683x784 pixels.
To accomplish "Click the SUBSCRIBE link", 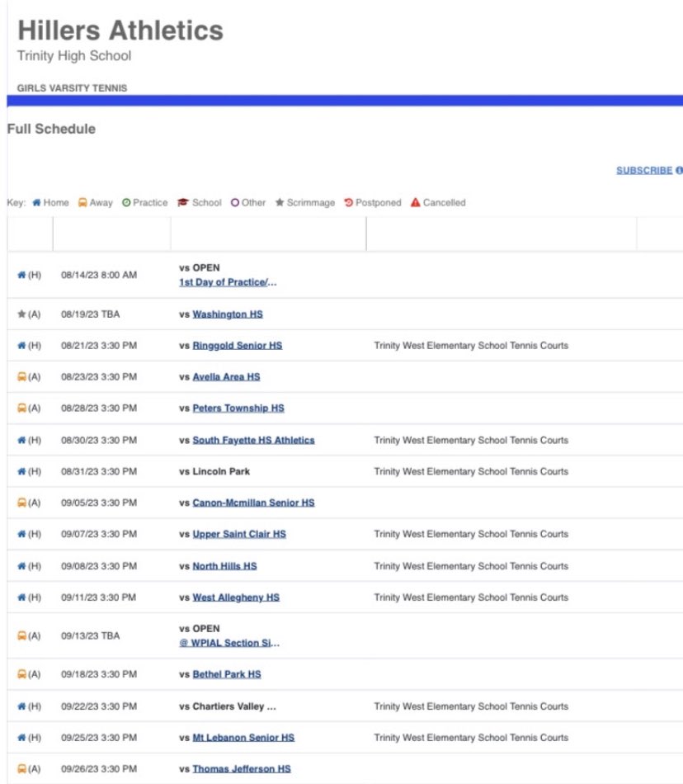I will 644,171.
